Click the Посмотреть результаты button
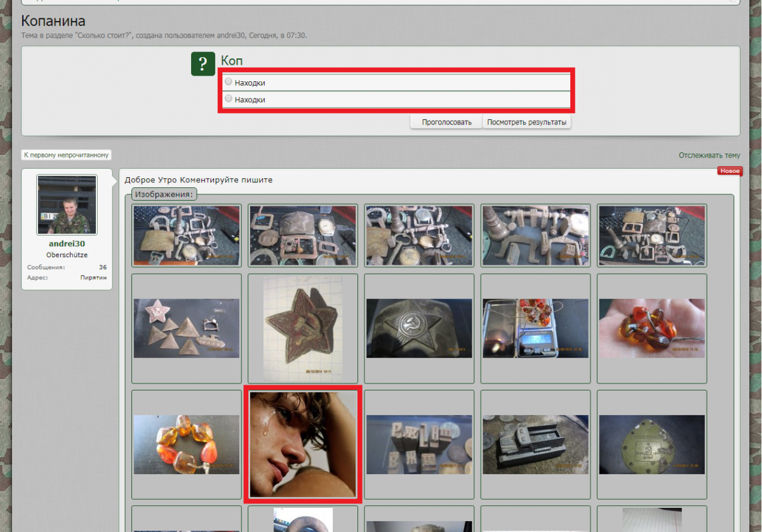Screen dimensions: 762x532 pos(526,123)
